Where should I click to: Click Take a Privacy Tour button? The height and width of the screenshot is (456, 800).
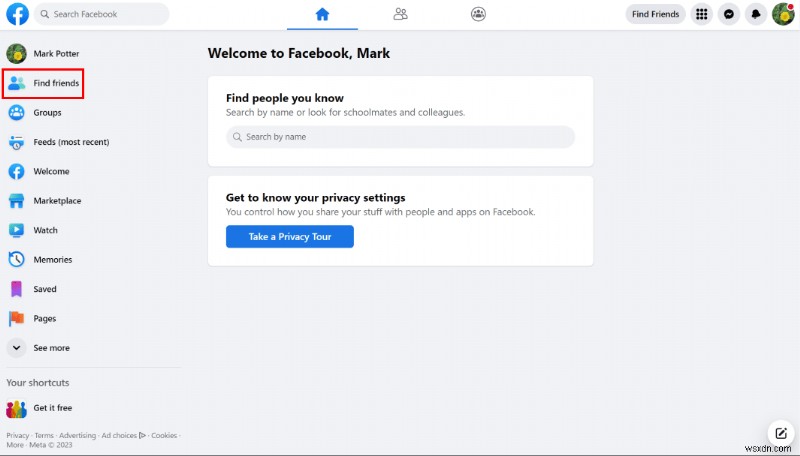point(290,237)
